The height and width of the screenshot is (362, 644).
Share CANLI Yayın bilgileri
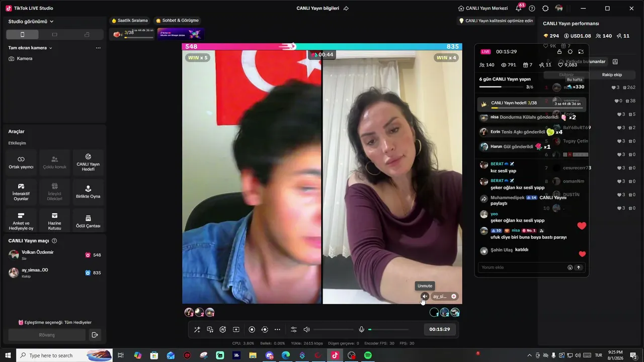pyautogui.click(x=346, y=9)
